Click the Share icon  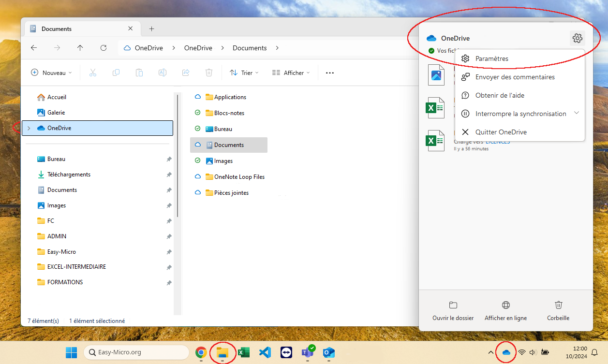186,73
